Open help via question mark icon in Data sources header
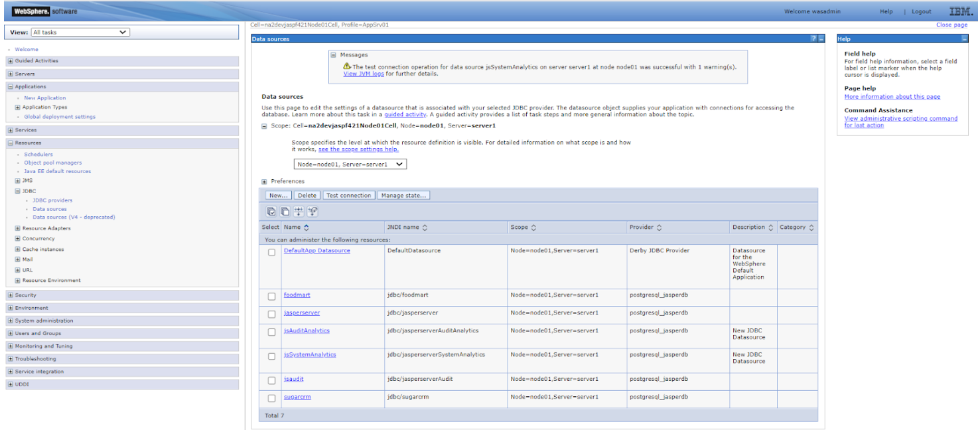The width and height of the screenshot is (980, 430). [x=813, y=39]
